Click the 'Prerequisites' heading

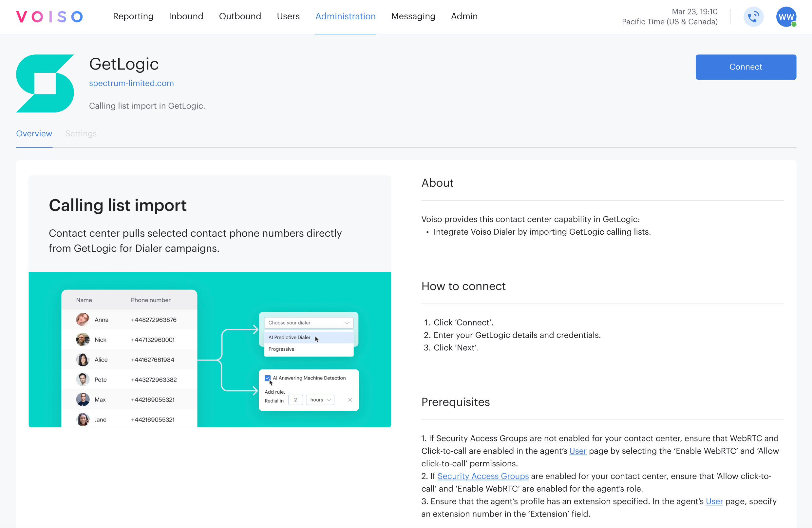click(456, 402)
